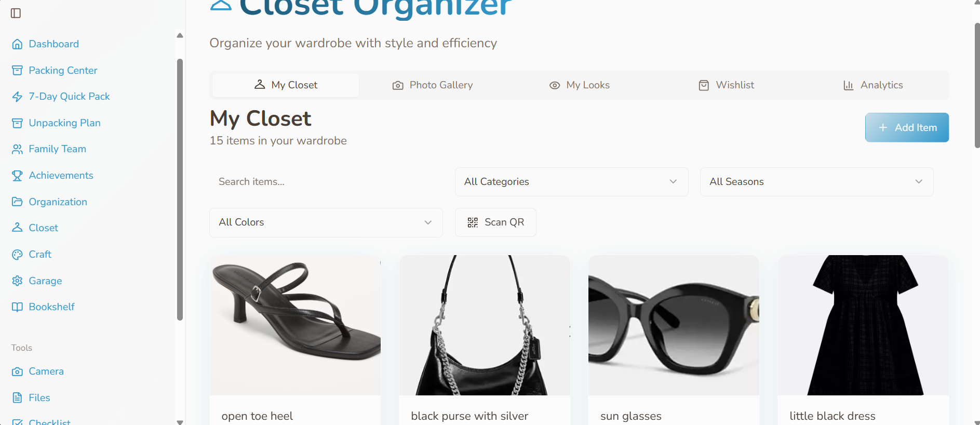Select the sun glasses item thumbnail

click(x=674, y=325)
